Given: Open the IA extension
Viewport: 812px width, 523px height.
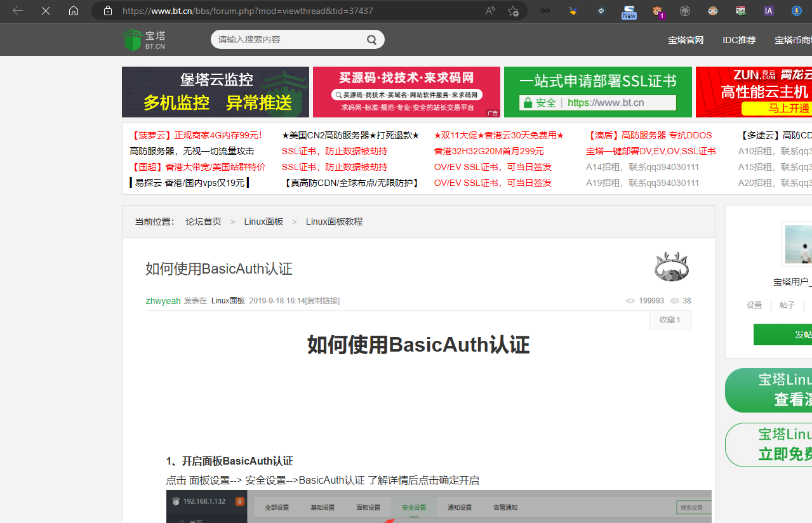Looking at the screenshot, I should (769, 11).
